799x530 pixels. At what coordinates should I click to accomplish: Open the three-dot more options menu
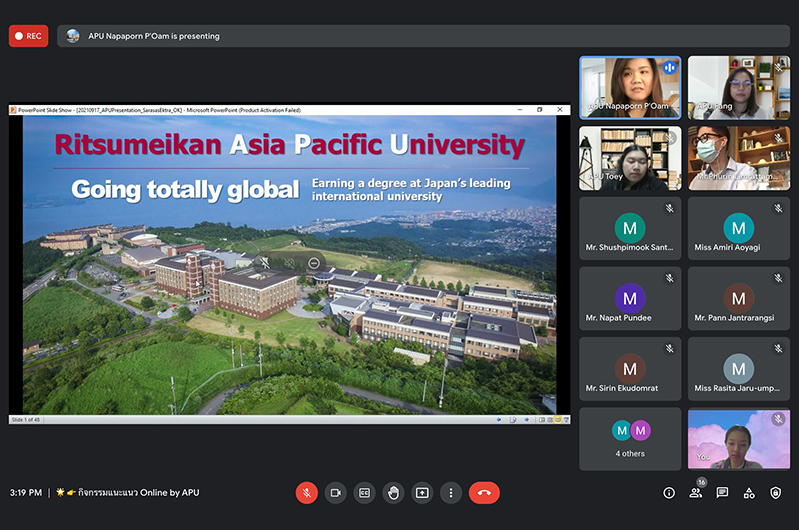(x=451, y=493)
